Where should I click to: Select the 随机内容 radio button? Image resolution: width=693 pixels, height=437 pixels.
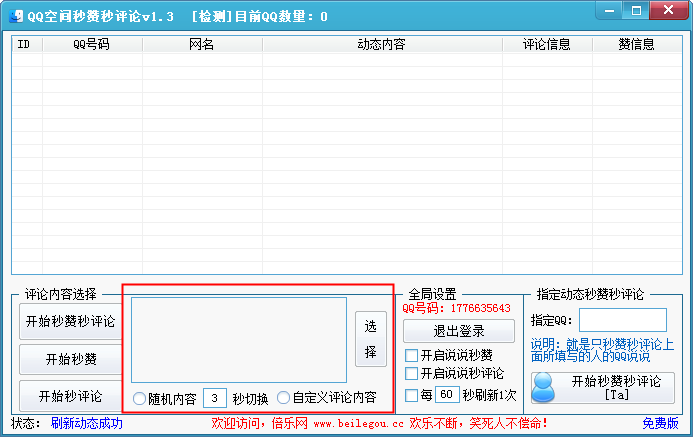(139, 399)
